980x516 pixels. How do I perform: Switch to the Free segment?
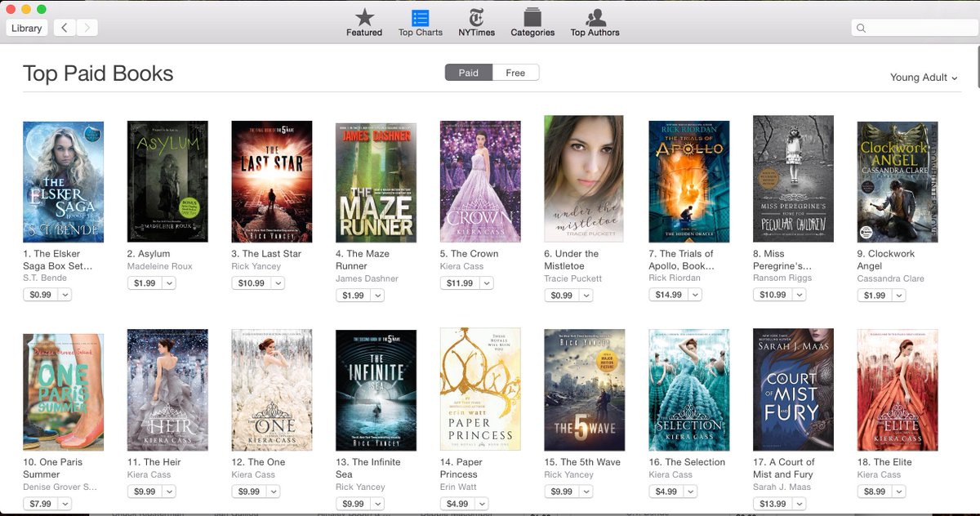click(x=515, y=73)
